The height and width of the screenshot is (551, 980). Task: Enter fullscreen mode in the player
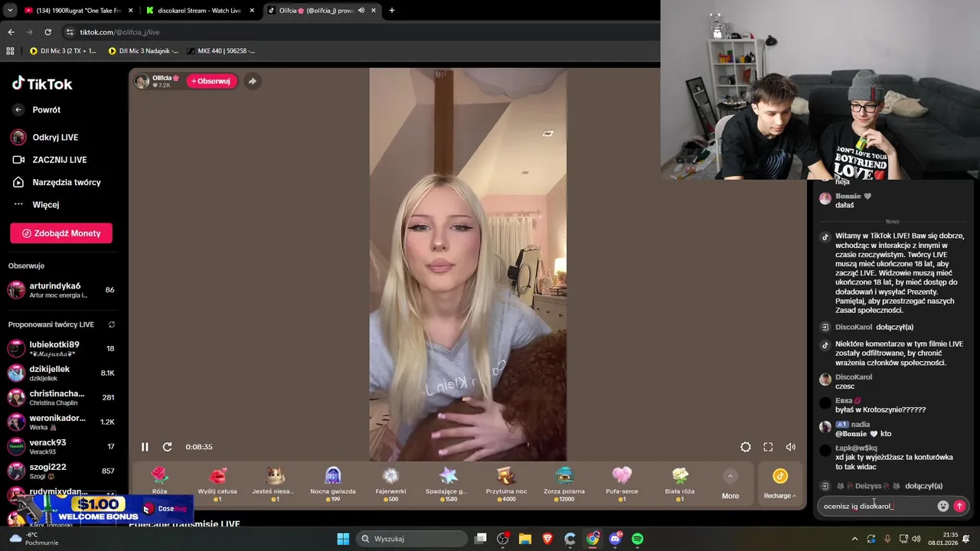pos(768,447)
